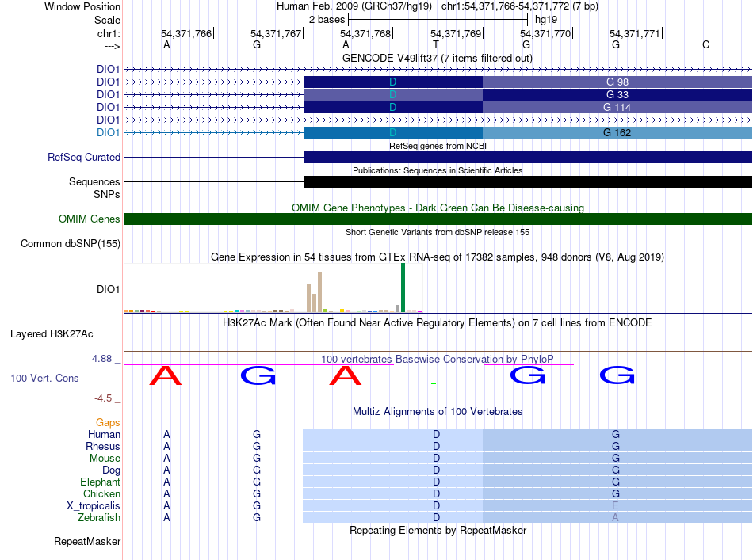Click the SNPs track label
This screenshot has height=560, width=753.
pos(107,194)
